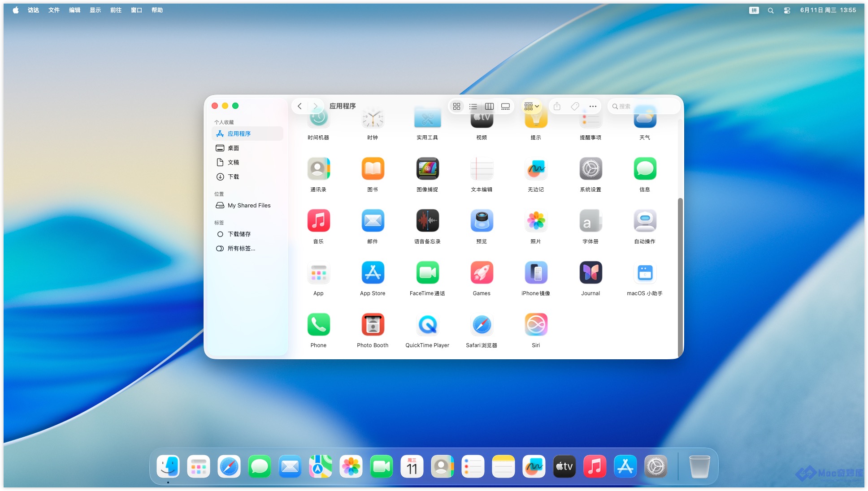Select the QuickTime Player app icon
Screen dimensions: 868x491
[x=427, y=325]
